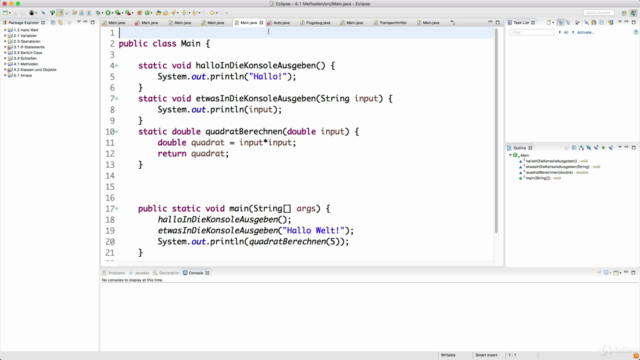Minimize the editor area

490,22
